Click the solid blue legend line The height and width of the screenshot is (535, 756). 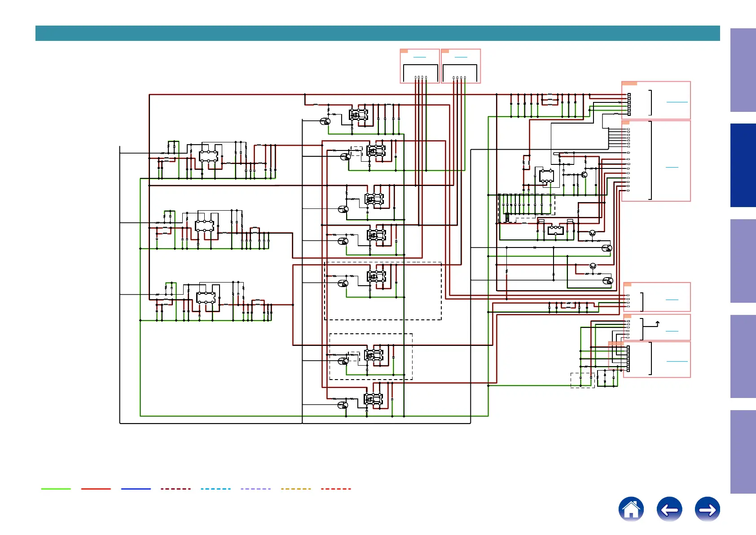point(136,489)
